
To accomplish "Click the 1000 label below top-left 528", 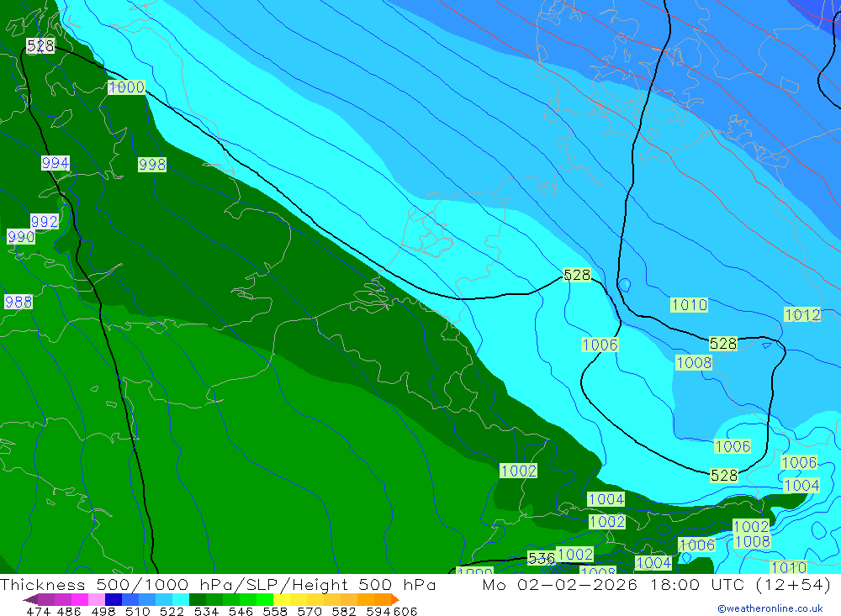I will (127, 87).
